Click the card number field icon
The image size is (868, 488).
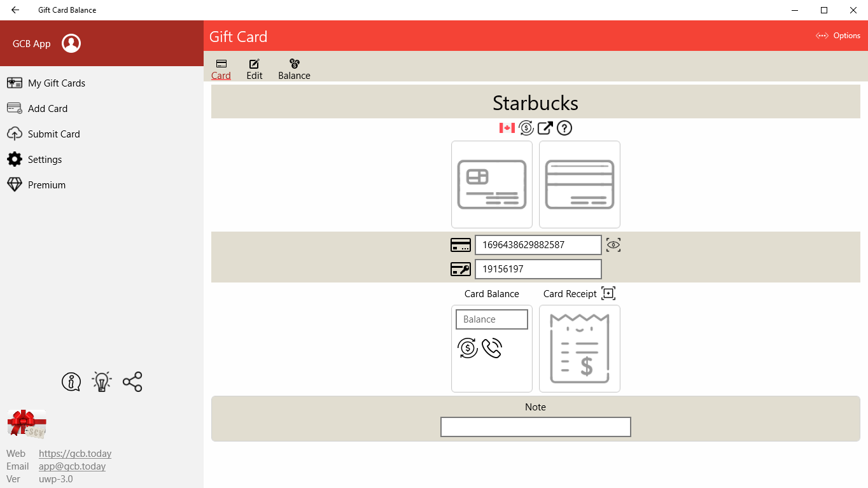pyautogui.click(x=461, y=245)
